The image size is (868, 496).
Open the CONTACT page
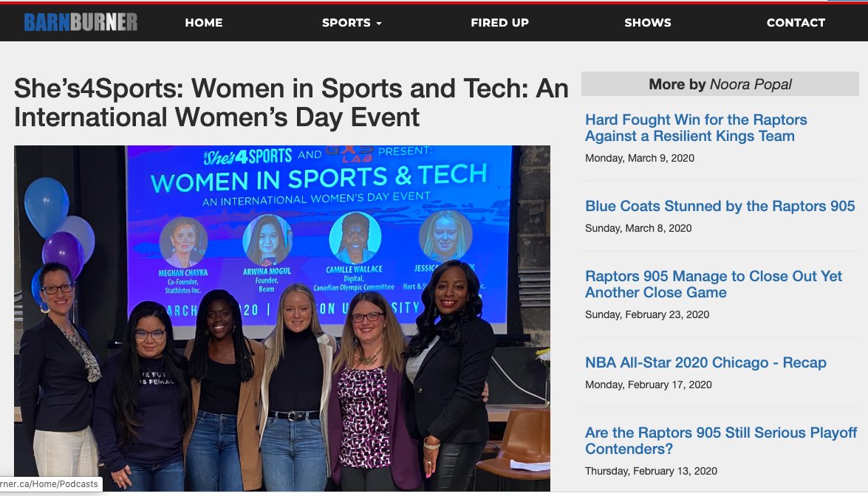pos(796,23)
